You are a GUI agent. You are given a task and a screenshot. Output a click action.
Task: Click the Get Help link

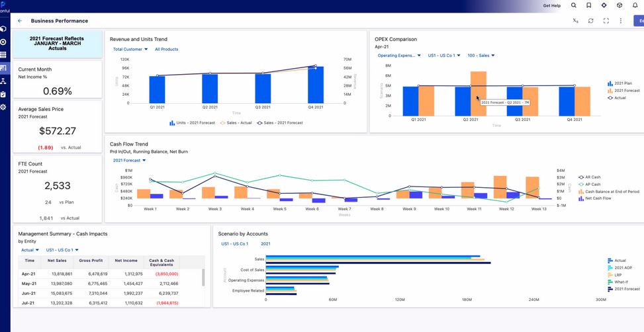tap(551, 6)
